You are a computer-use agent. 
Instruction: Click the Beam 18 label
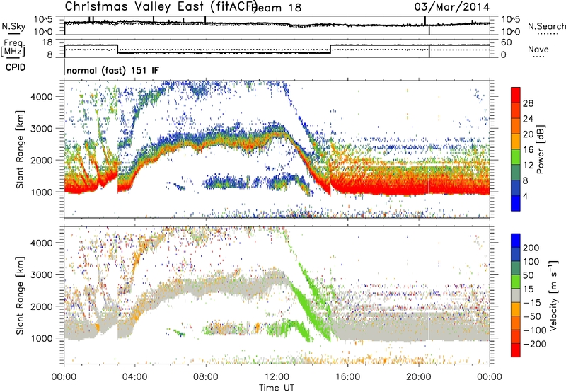(276, 8)
